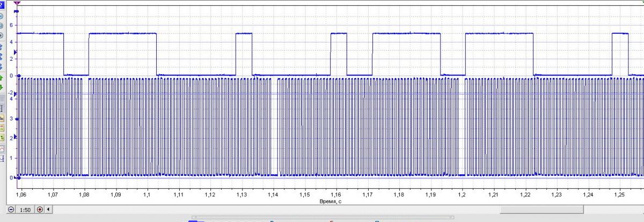Click the green up arrow in left toolbar
Viewport: 644px width, 222px height.
tap(2, 78)
